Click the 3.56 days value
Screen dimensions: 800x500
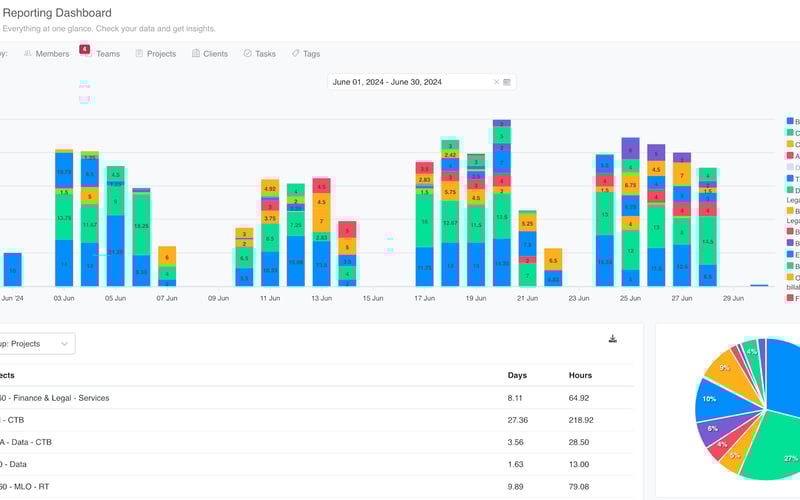pos(515,442)
